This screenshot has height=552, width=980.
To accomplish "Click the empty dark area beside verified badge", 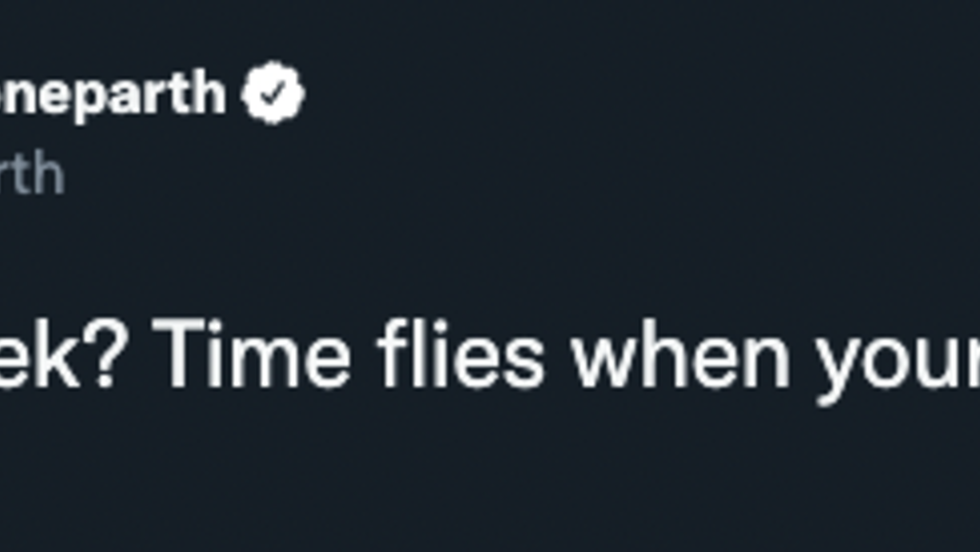I will (x=639, y=94).
